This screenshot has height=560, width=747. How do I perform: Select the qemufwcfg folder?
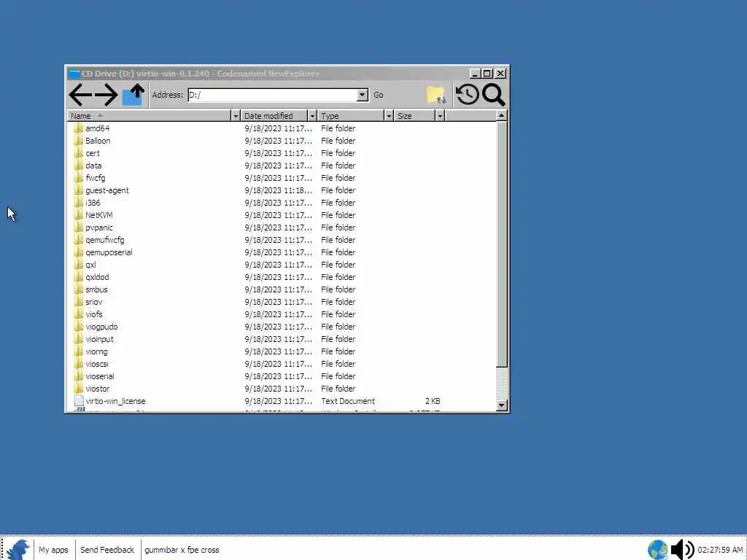[x=105, y=239]
